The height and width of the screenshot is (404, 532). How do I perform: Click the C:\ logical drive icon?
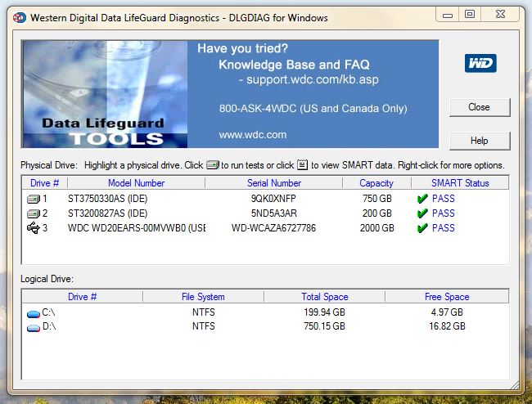(34, 314)
